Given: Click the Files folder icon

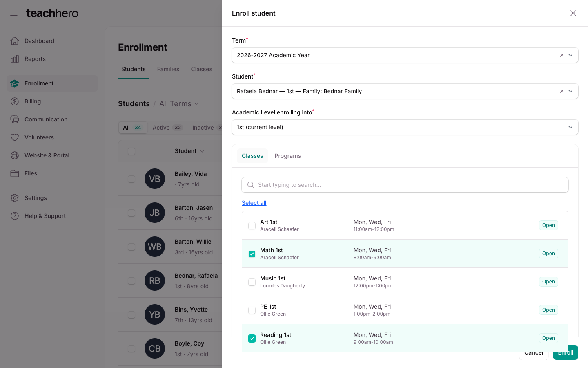Looking at the screenshot, I should click(15, 173).
